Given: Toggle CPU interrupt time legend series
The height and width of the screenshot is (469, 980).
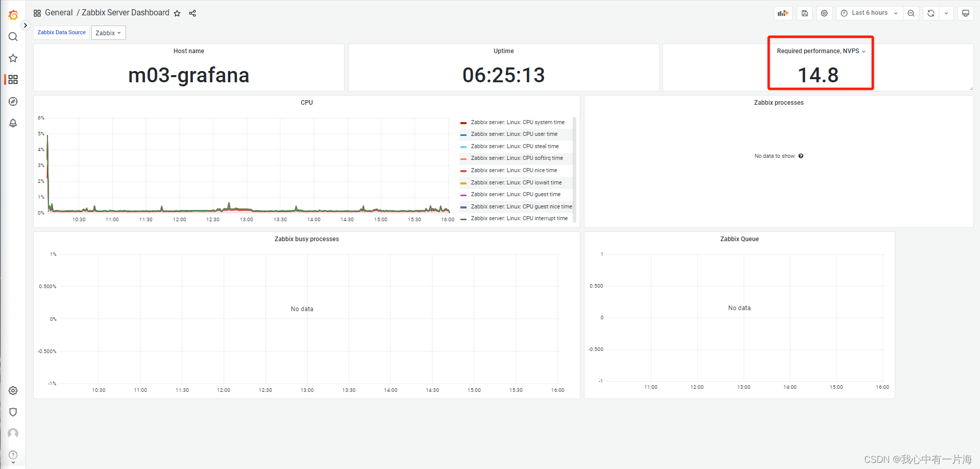Looking at the screenshot, I should (x=519, y=219).
